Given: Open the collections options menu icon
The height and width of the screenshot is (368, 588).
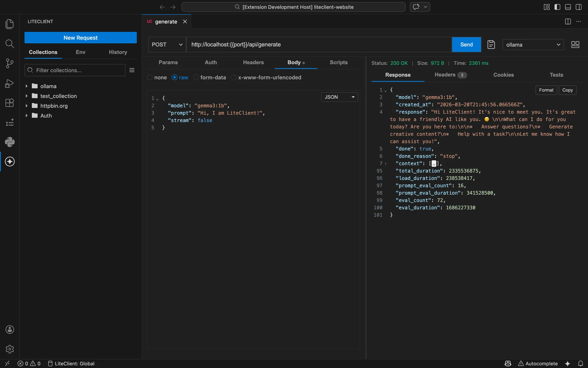Looking at the screenshot, I should (x=132, y=70).
